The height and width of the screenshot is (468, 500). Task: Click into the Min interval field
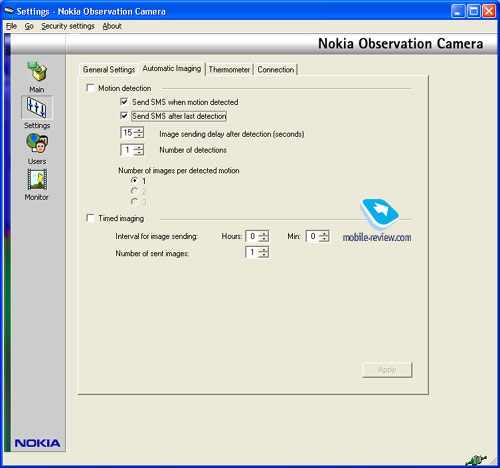(313, 236)
